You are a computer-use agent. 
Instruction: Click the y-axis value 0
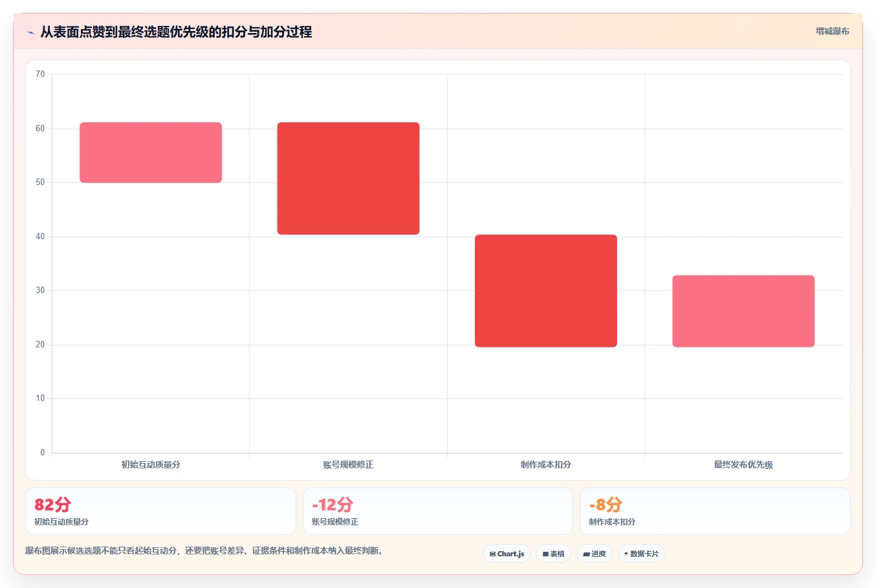click(x=43, y=453)
